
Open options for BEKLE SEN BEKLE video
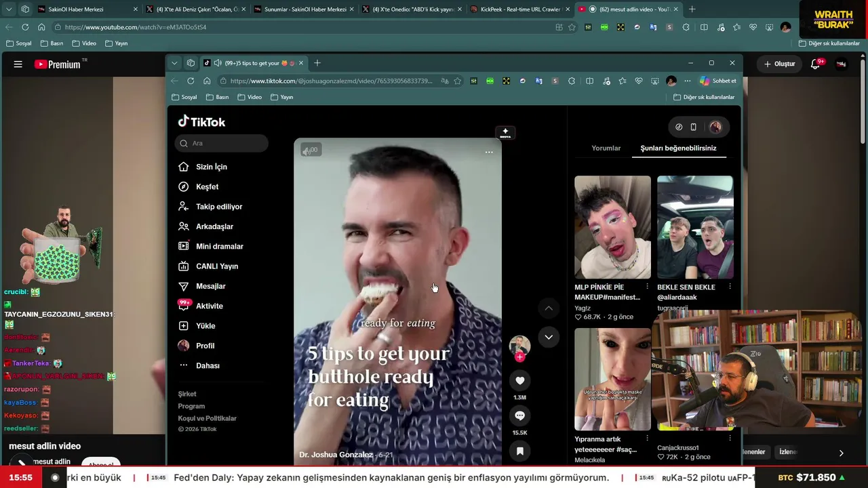click(x=730, y=287)
